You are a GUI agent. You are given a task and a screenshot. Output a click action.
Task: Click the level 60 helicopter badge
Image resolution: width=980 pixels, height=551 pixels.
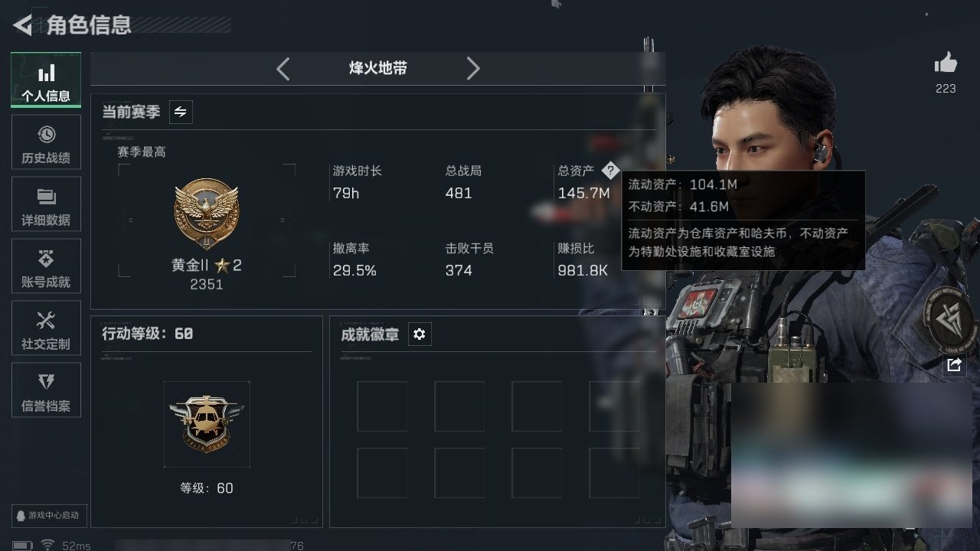point(207,425)
